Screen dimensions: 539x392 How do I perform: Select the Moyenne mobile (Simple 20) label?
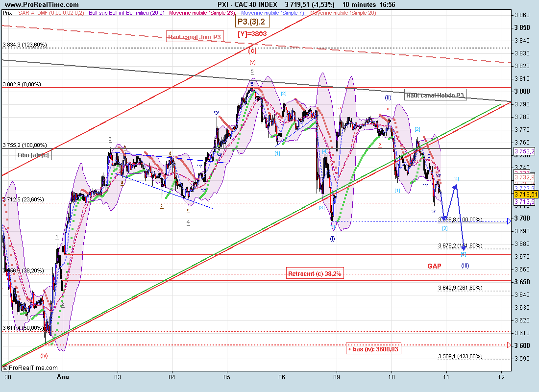(343, 13)
